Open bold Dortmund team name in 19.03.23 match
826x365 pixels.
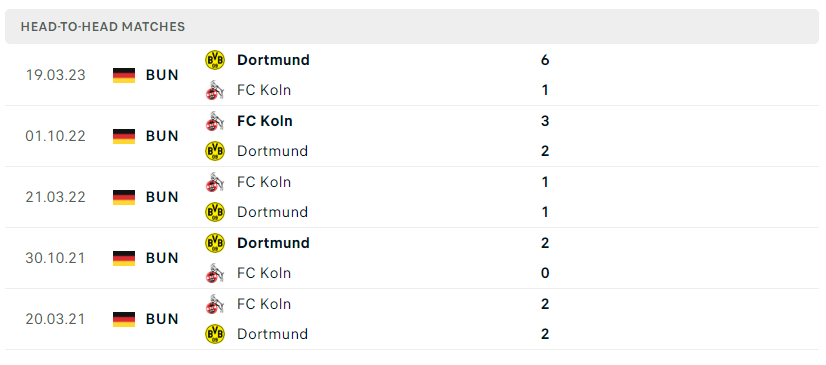[x=273, y=60]
